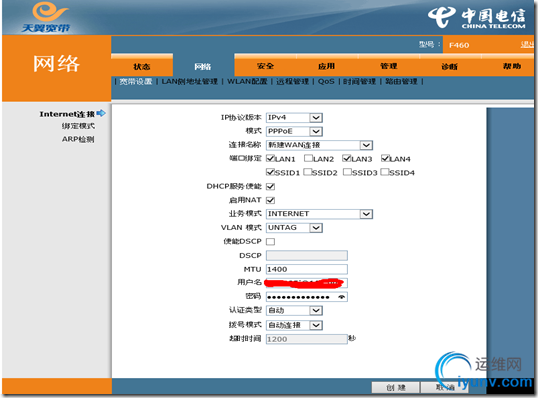Check the LAN2 port binding checkbox
The height and width of the screenshot is (398, 538).
click(x=308, y=158)
